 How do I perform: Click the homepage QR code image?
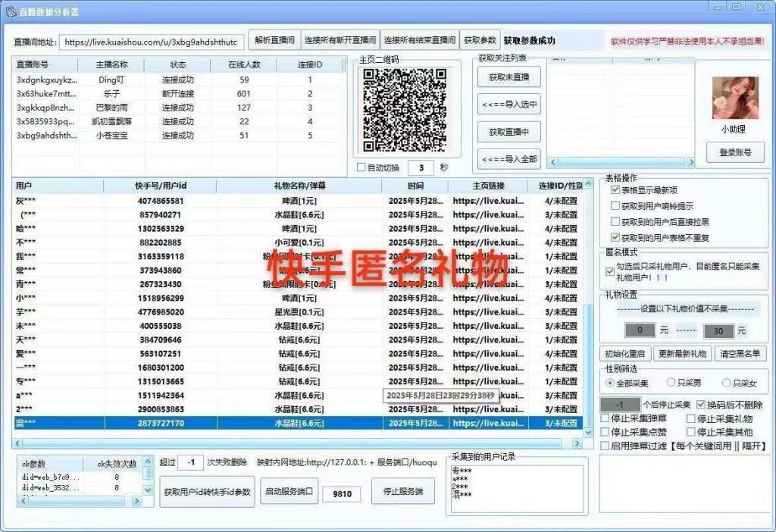[x=404, y=110]
